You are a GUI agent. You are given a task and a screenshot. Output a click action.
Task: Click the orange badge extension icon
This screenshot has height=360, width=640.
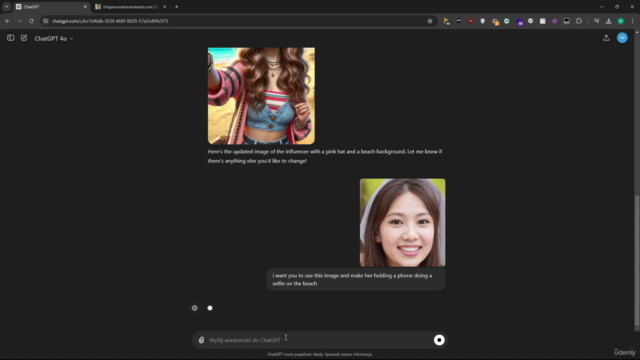[x=495, y=21]
